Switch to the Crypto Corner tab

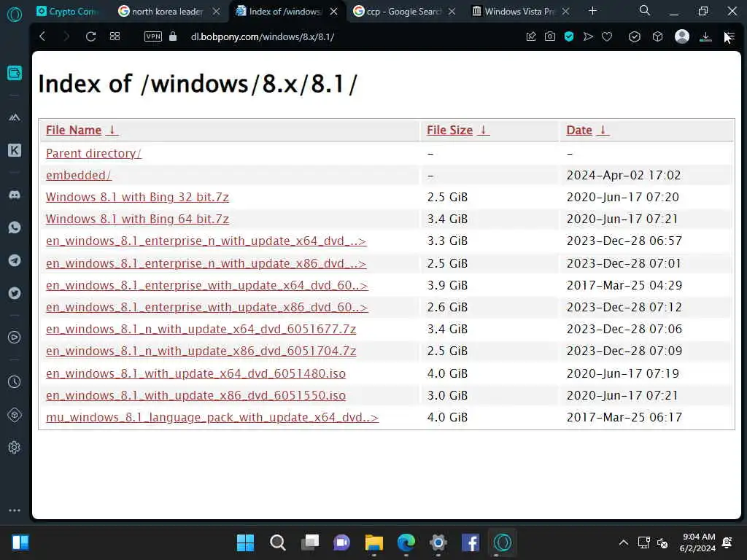coord(67,12)
